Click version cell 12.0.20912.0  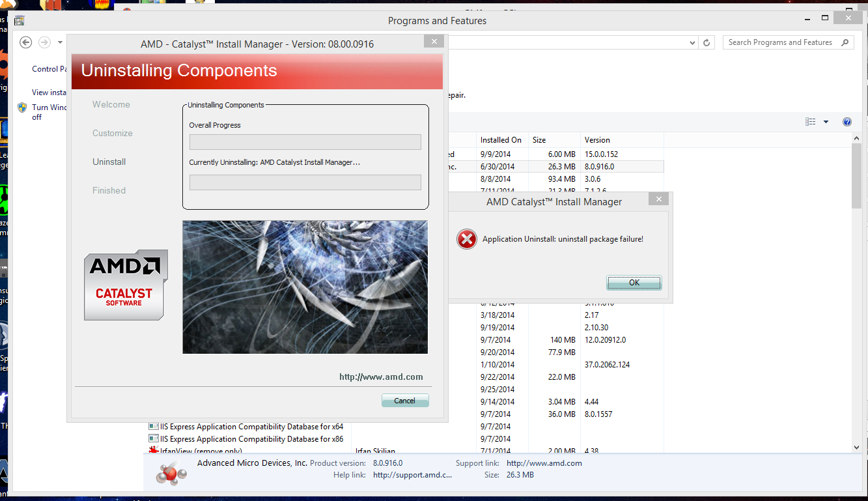(605, 340)
